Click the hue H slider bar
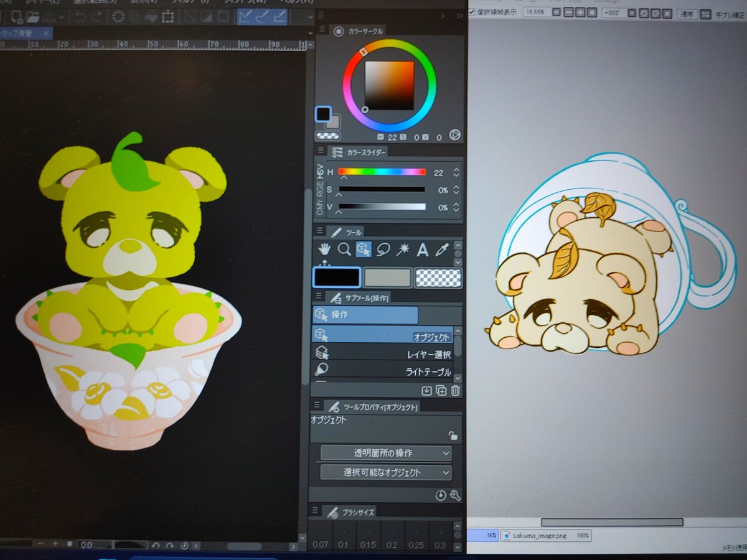Screen dimensions: 747x560 [x=382, y=171]
